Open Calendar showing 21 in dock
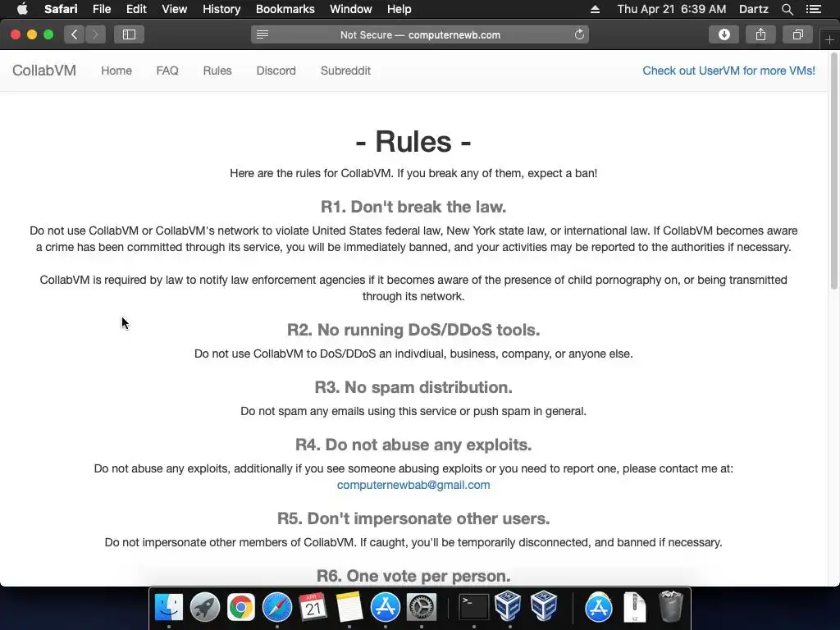Viewport: 840px width, 630px height. (313, 608)
